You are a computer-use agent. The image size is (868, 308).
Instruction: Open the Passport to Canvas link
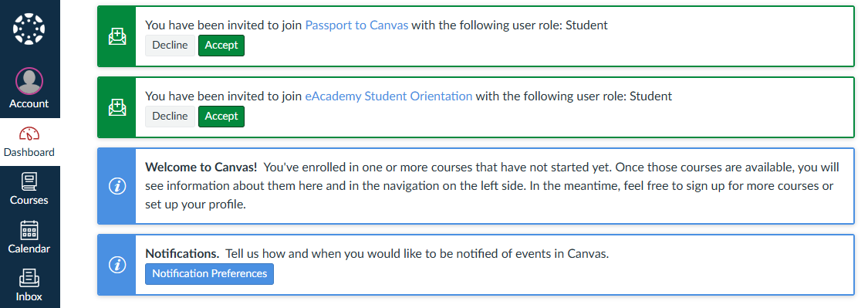(356, 25)
